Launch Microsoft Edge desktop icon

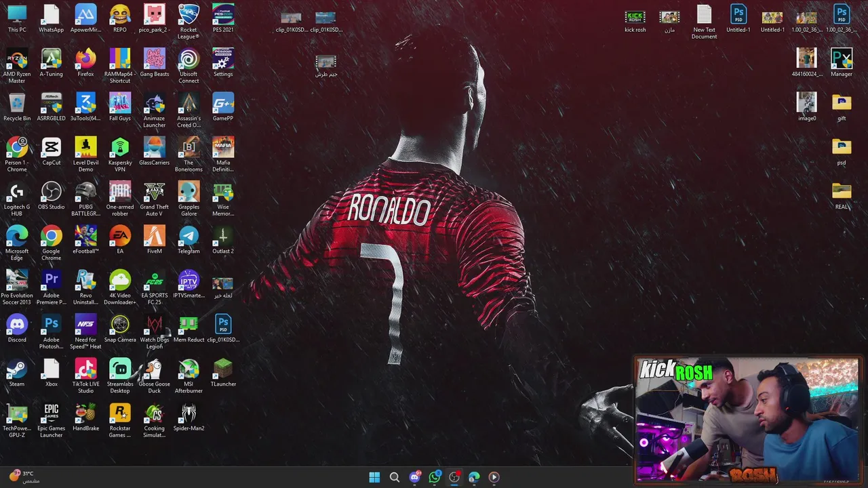click(17, 243)
